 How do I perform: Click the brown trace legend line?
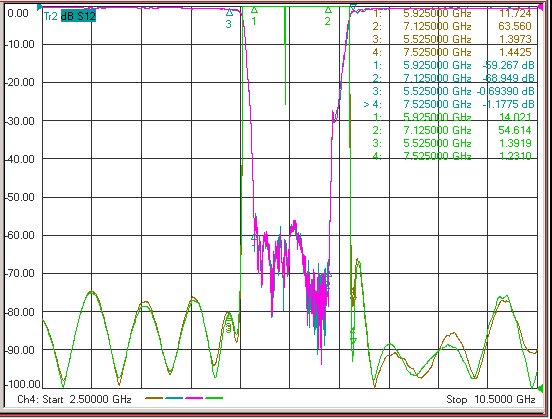point(154,398)
